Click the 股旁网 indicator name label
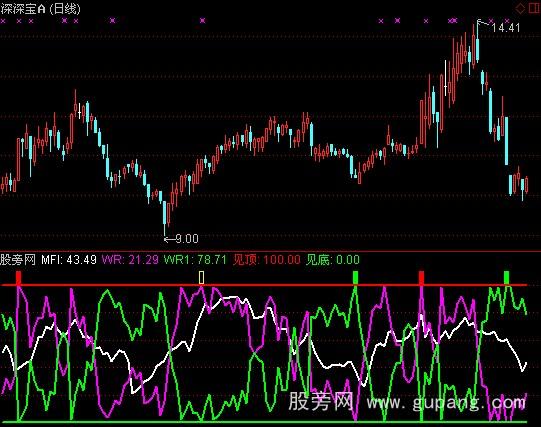Image resolution: width=541 pixels, height=427 pixels. [18, 259]
